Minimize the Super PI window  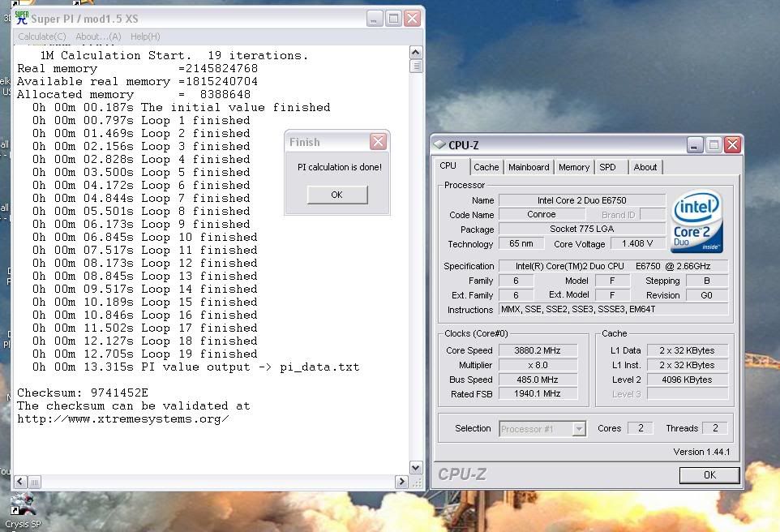pyautogui.click(x=375, y=19)
